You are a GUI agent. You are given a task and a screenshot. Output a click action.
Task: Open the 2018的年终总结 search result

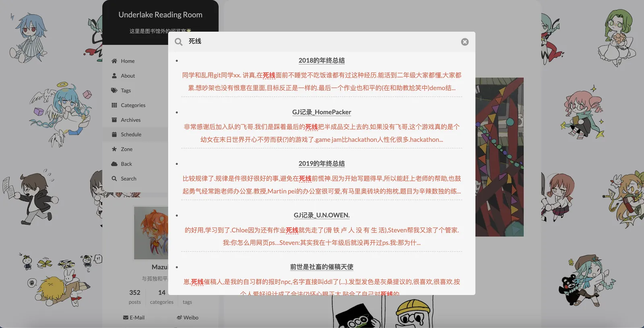(322, 60)
